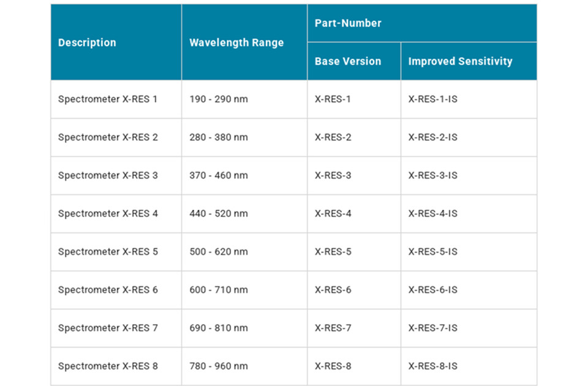
Task: Click base version X-RES-5
Action: [333, 252]
